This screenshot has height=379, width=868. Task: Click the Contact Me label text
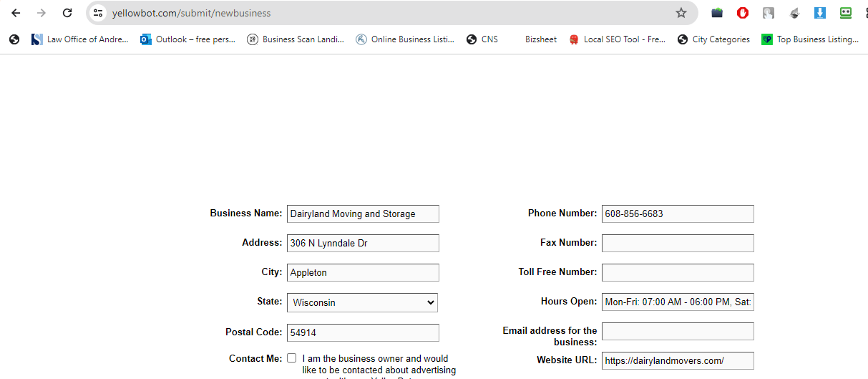pyautogui.click(x=255, y=358)
